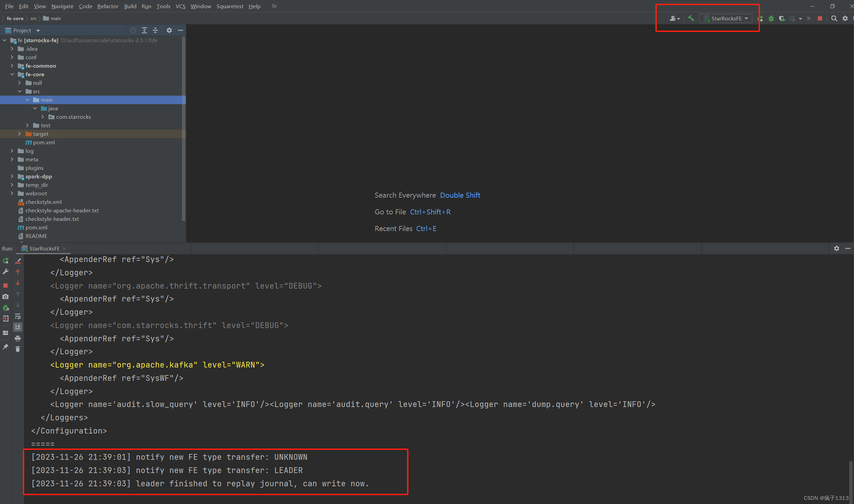
Task: Run StarRocksFE with Coverage shield icon
Action: (x=782, y=18)
